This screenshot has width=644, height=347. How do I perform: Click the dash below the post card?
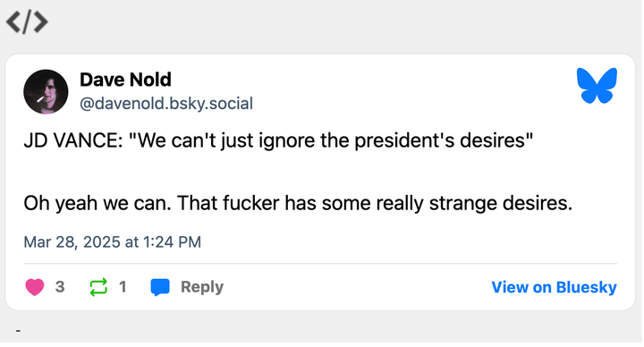[18, 330]
